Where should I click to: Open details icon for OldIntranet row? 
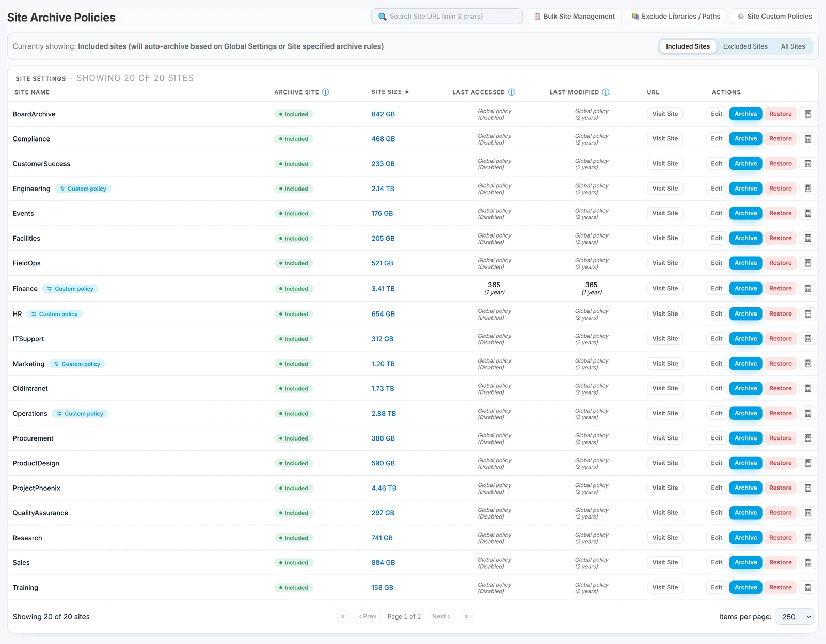808,388
